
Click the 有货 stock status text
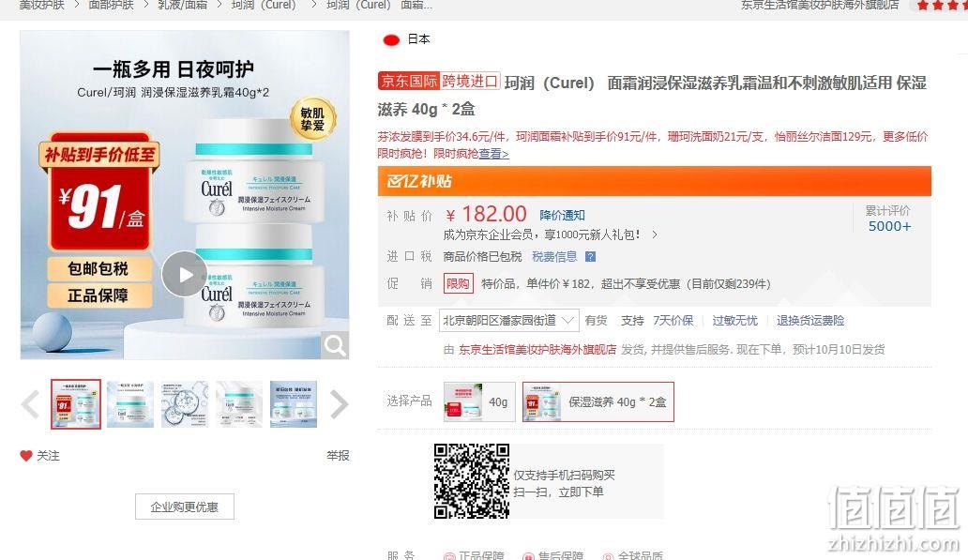pyautogui.click(x=596, y=321)
